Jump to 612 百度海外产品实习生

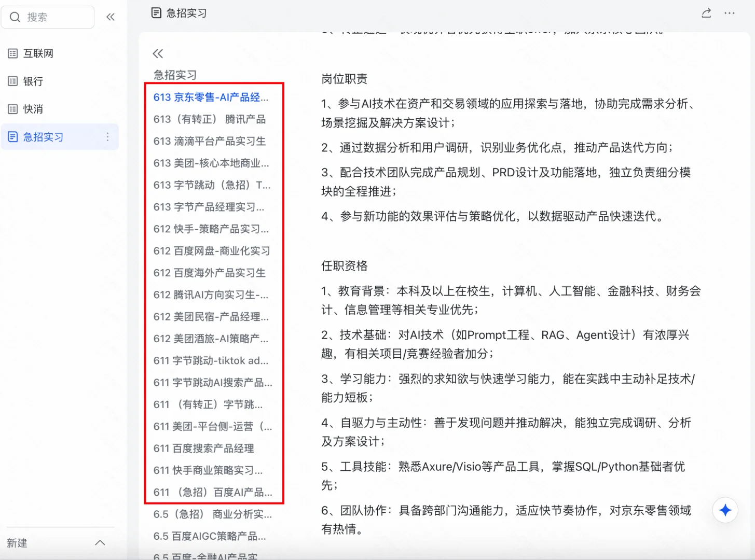point(210,273)
